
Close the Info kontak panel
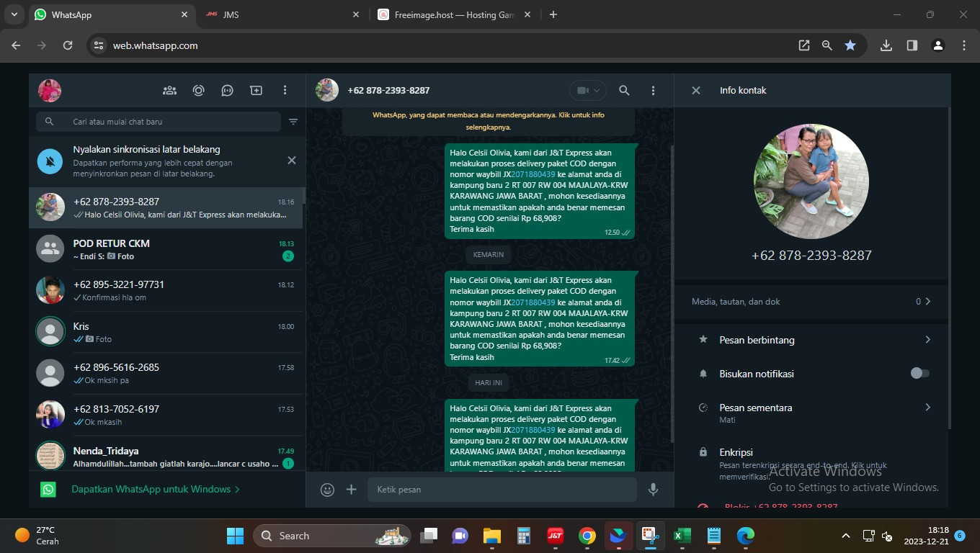[696, 90]
